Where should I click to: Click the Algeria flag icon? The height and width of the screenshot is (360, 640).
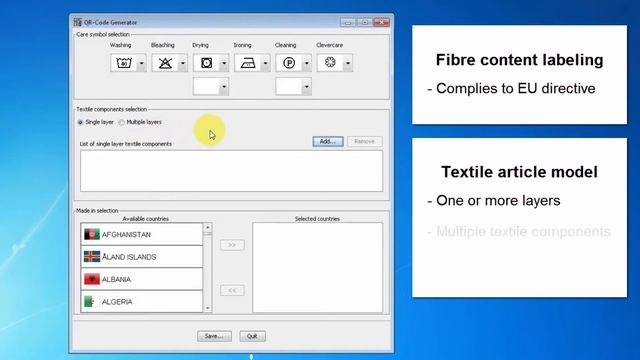[92, 302]
